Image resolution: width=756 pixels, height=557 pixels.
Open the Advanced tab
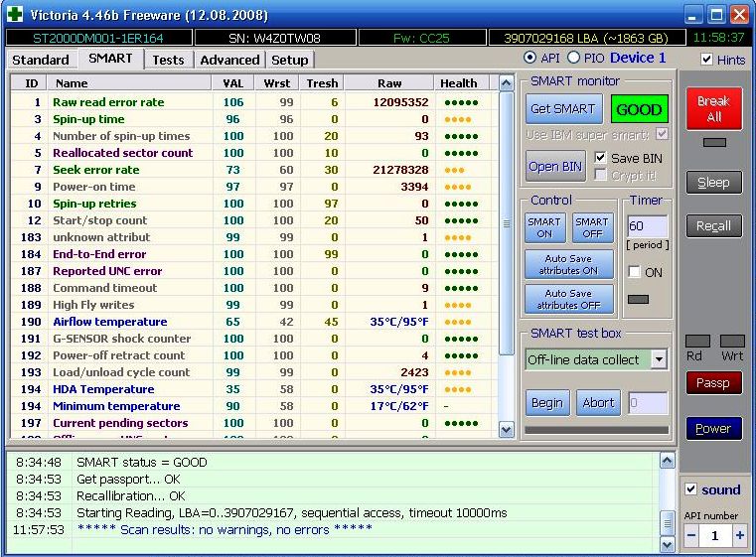pyautogui.click(x=229, y=61)
